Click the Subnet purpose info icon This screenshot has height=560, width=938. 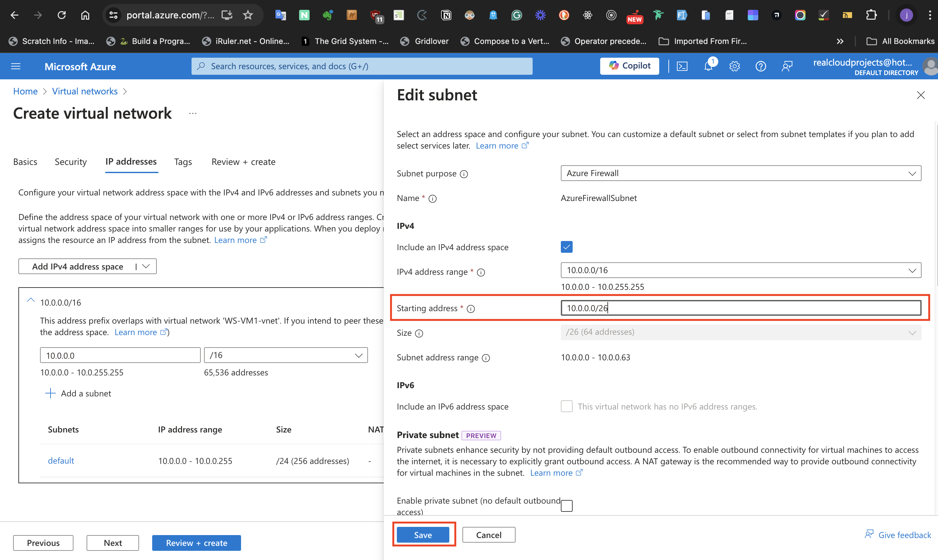point(464,174)
